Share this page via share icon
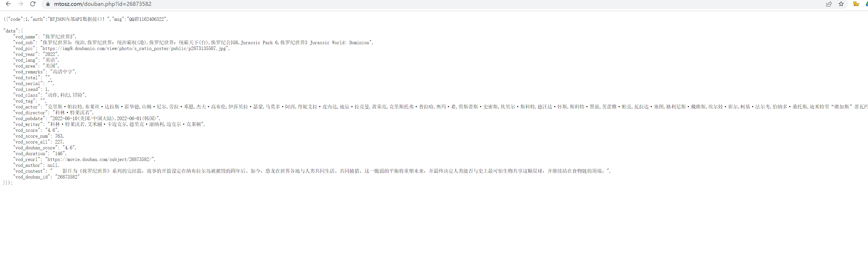The width and height of the screenshot is (868, 272). [829, 4]
